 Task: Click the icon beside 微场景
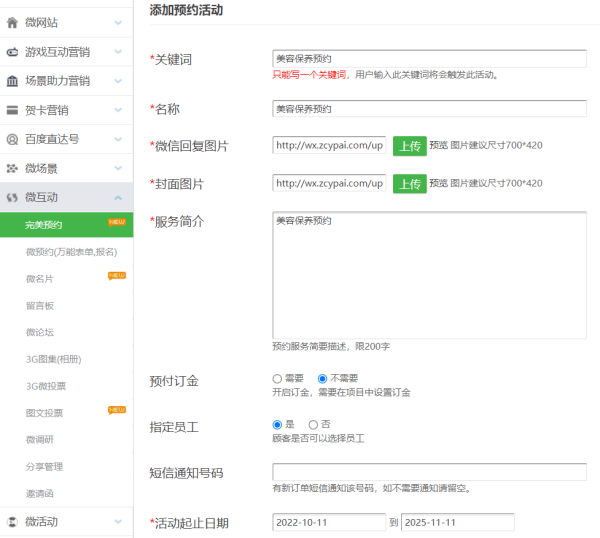click(x=12, y=168)
